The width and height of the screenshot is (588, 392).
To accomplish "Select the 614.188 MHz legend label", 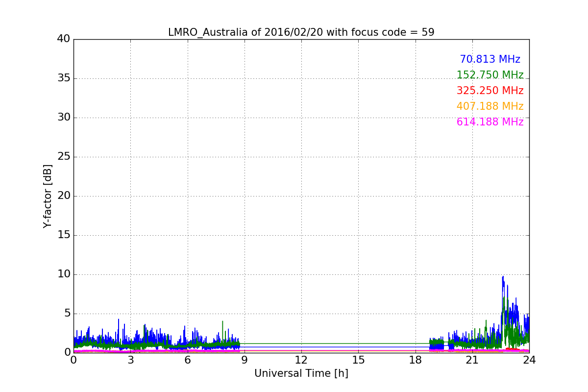I will pyautogui.click(x=490, y=122).
